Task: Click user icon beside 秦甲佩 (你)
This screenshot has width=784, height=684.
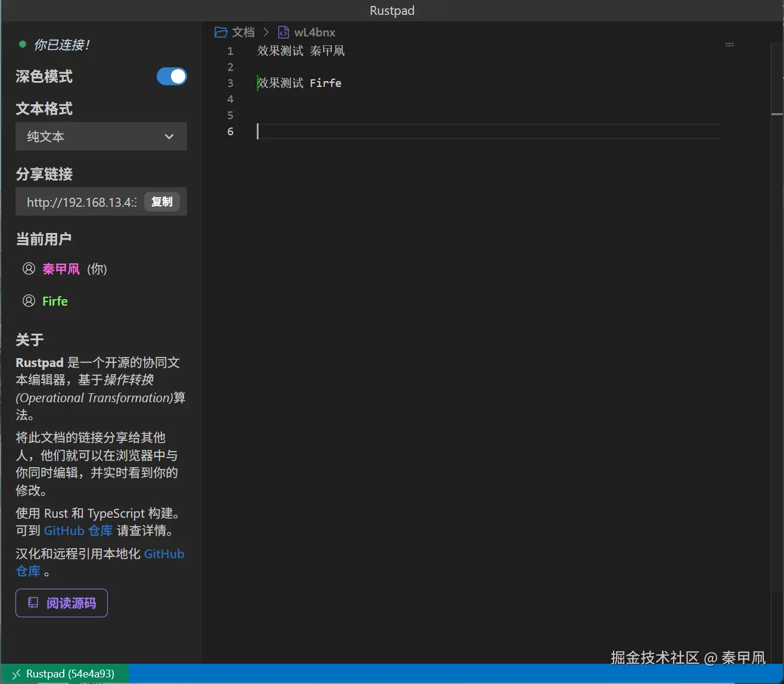Action: tap(29, 269)
